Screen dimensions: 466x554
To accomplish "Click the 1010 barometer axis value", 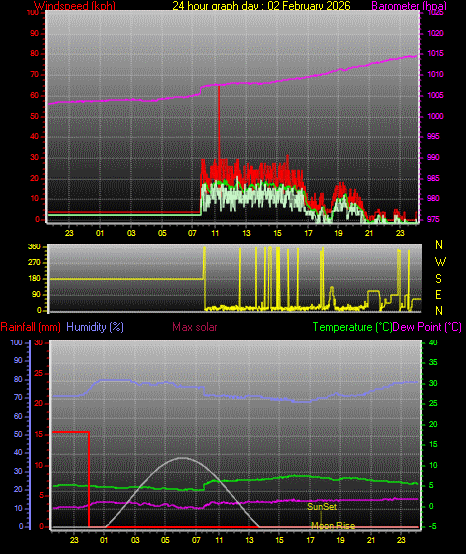I will coord(435,74).
